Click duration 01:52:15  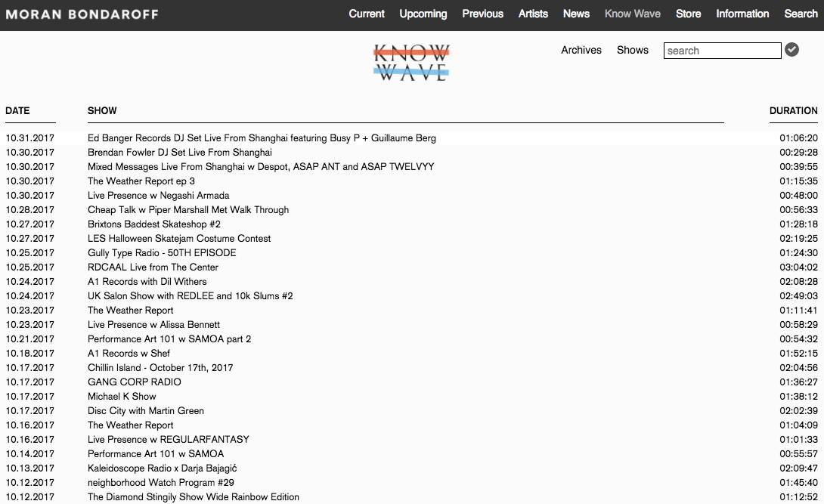[798, 354]
